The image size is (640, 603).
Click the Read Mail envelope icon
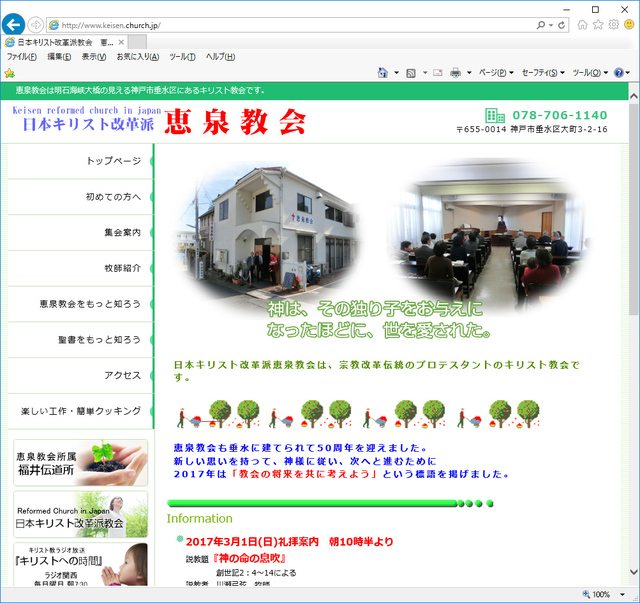437,73
